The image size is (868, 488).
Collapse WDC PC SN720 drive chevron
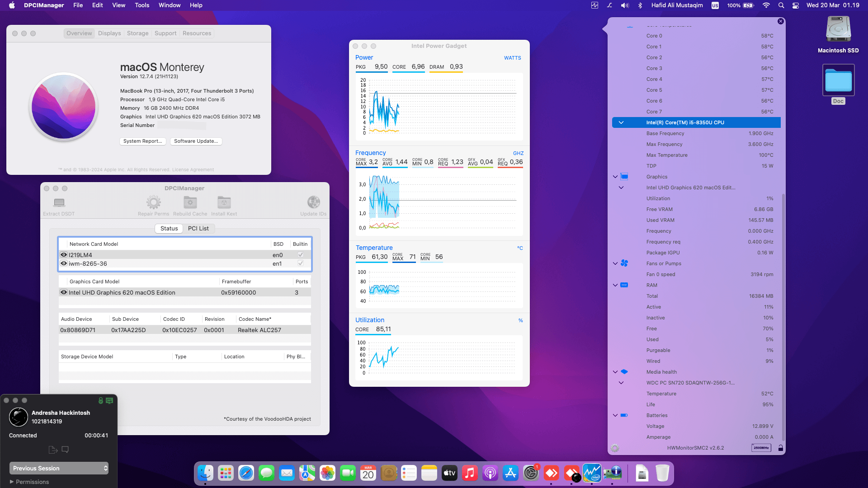(621, 383)
